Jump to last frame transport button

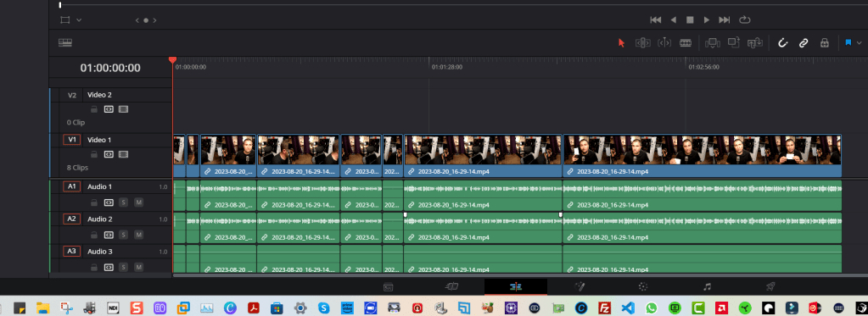tap(724, 19)
